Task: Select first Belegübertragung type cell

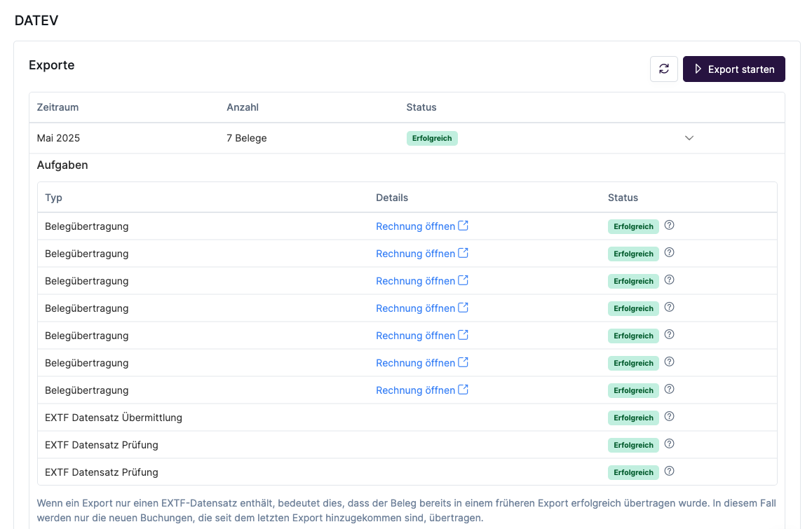Action: [86, 226]
